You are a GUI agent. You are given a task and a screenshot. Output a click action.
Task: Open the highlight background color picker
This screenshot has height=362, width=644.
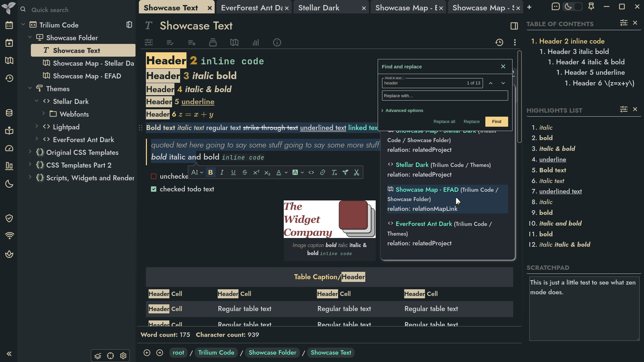[298, 172]
